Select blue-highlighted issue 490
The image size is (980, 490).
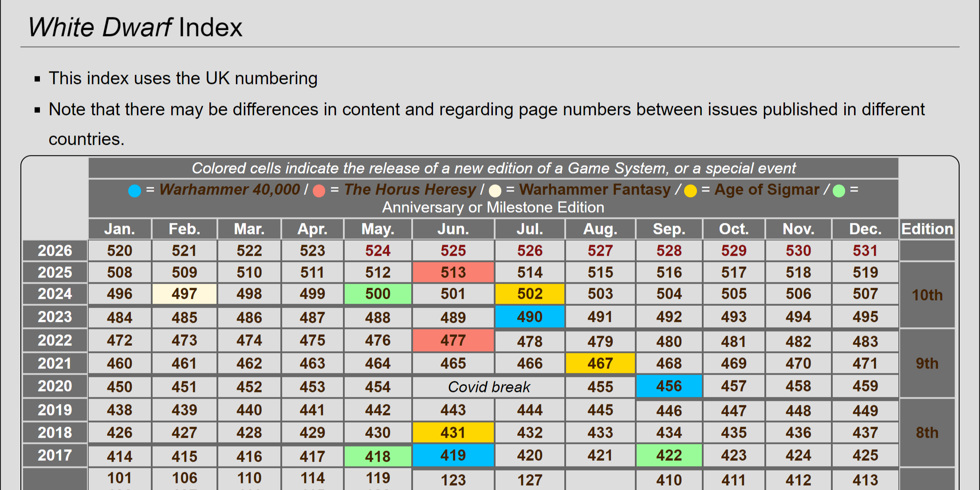coord(530,317)
